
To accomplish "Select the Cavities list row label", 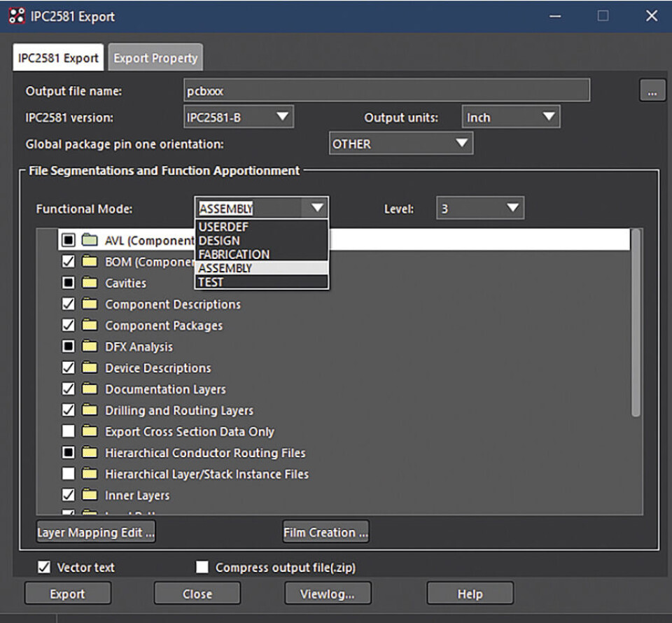I will (125, 283).
